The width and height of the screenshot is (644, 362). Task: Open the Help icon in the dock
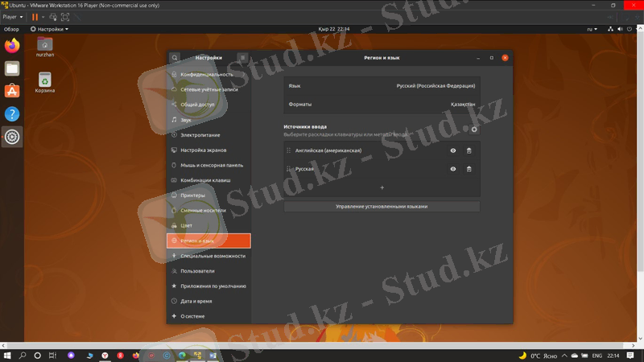[12, 113]
